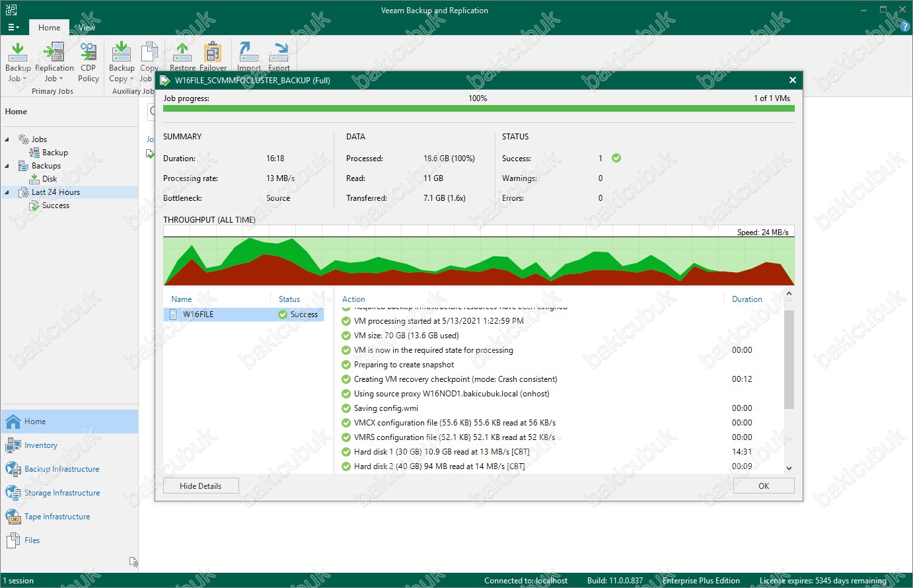Click the Copy Job ribbon icon
Image resolution: width=913 pixels, height=588 pixels.
pyautogui.click(x=149, y=52)
